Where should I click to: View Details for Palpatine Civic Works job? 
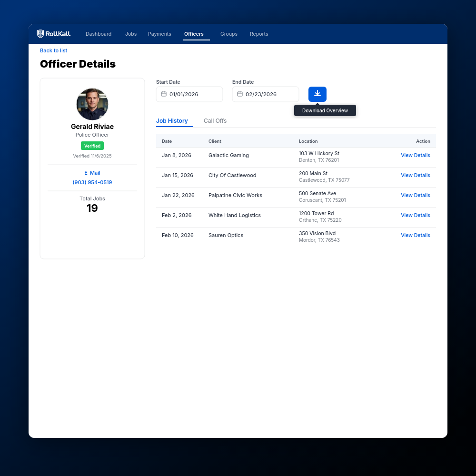tap(415, 195)
